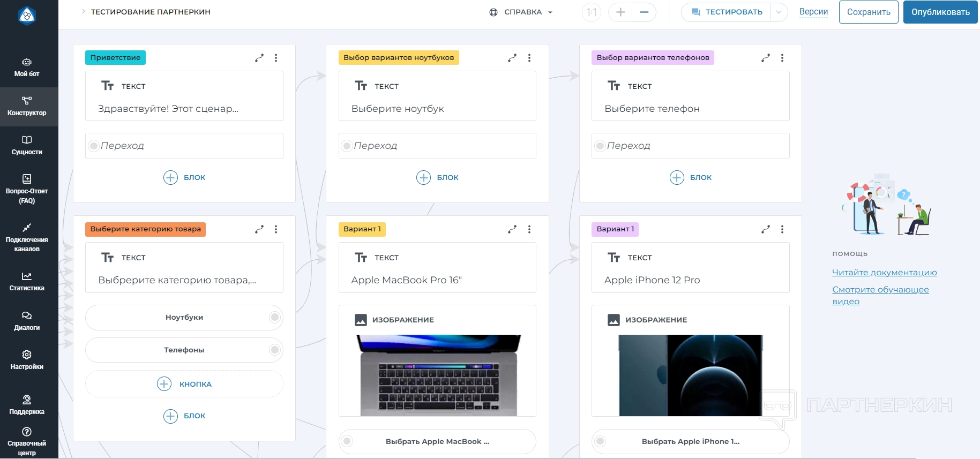Click connection icon on Выберите категорию товара card

[x=259, y=229]
